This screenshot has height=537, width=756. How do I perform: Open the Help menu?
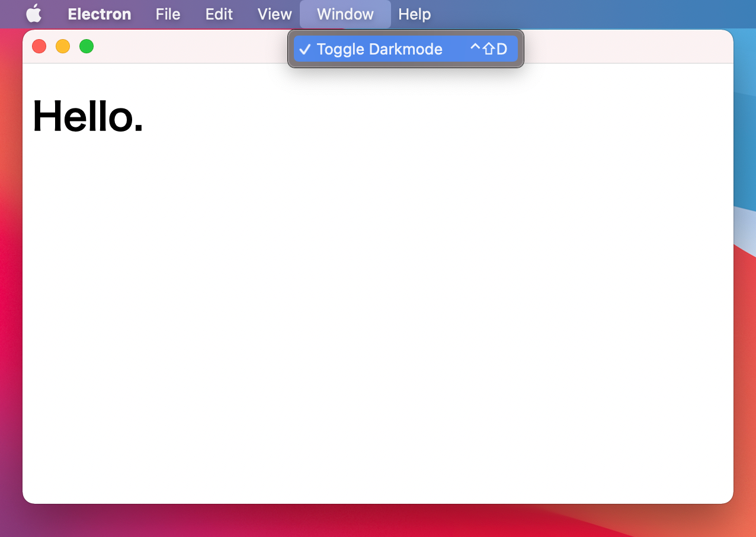414,14
